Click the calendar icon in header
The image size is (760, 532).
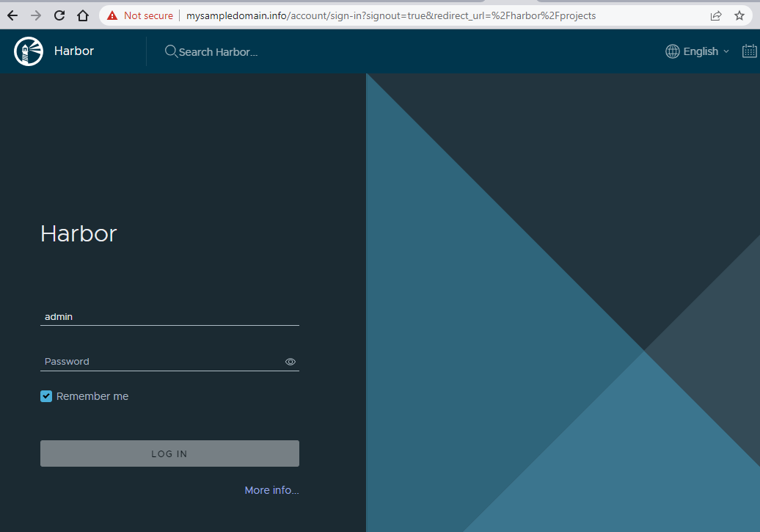749,51
